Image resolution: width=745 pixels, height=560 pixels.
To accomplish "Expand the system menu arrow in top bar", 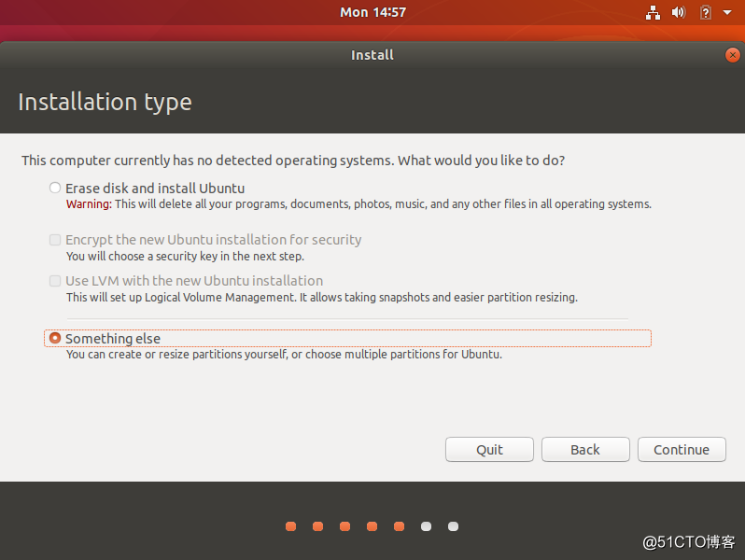I will point(727,12).
